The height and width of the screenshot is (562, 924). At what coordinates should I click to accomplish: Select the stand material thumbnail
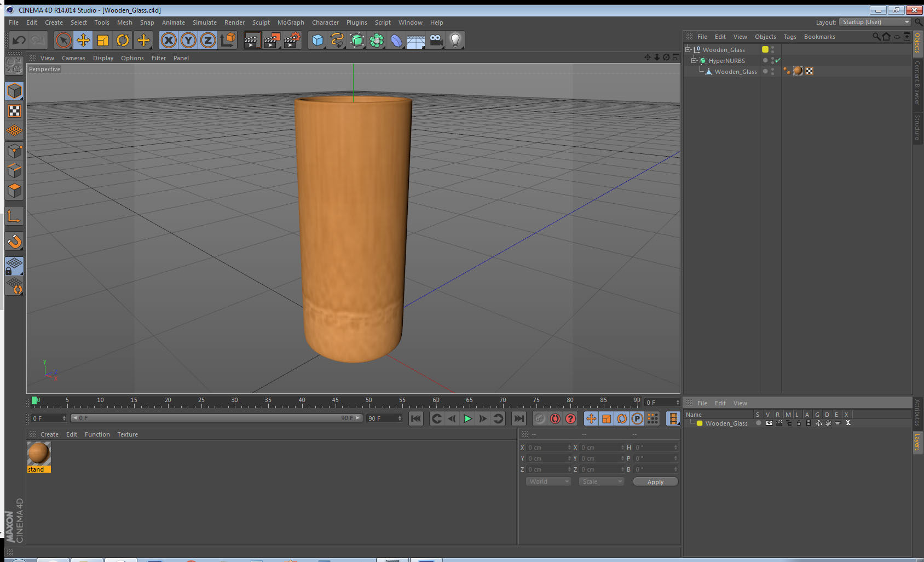point(39,454)
